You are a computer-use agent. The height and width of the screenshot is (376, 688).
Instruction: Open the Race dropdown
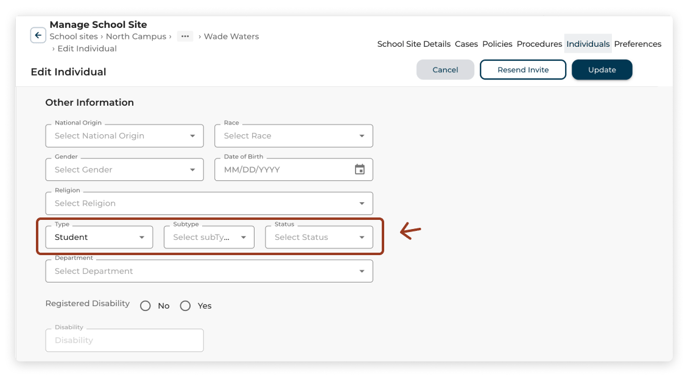click(294, 136)
